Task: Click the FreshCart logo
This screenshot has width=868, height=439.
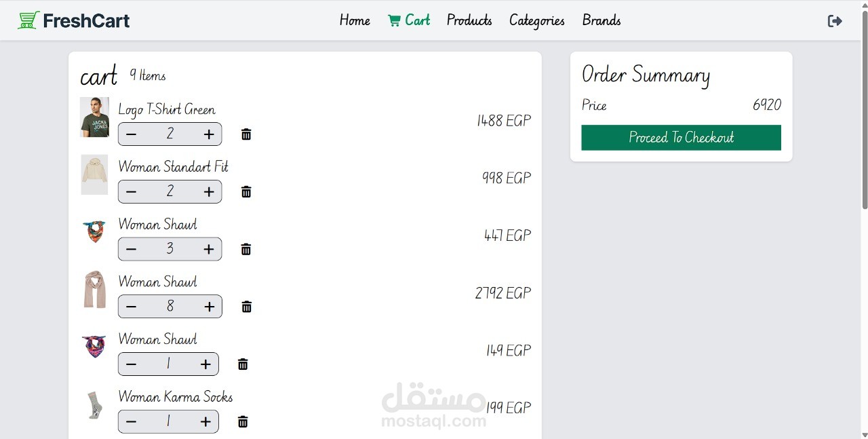Action: click(x=73, y=21)
